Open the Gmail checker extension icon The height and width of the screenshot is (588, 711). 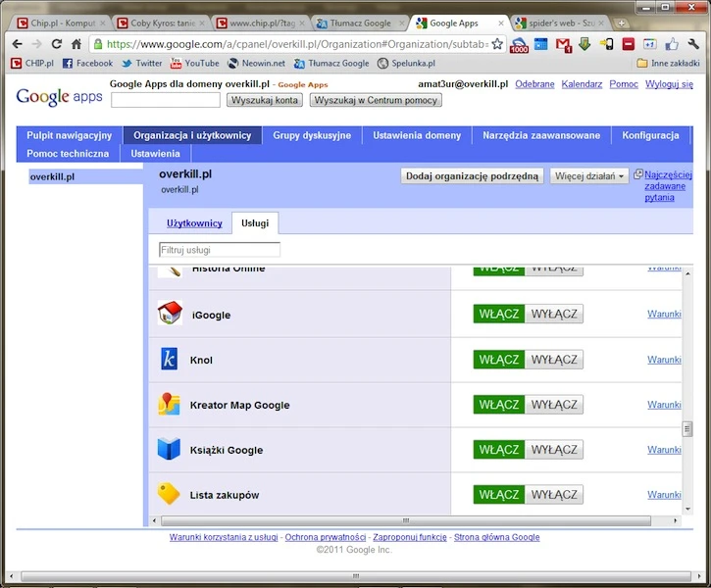pyautogui.click(x=563, y=44)
